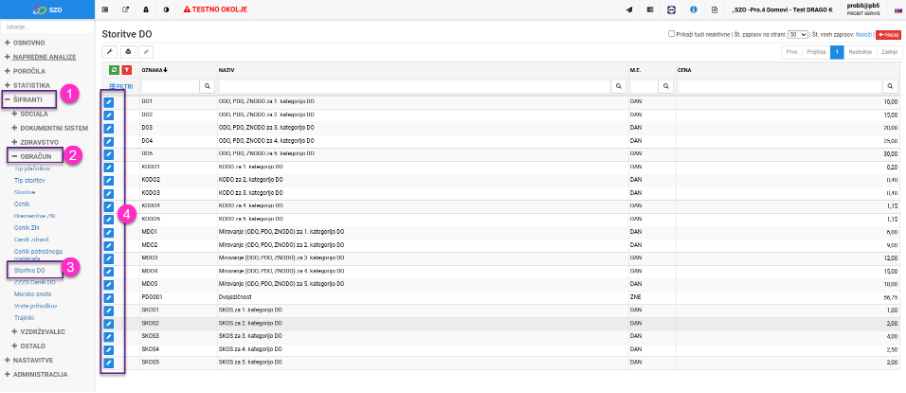
Task: Click the list icon left of top bar
Action: point(105,10)
